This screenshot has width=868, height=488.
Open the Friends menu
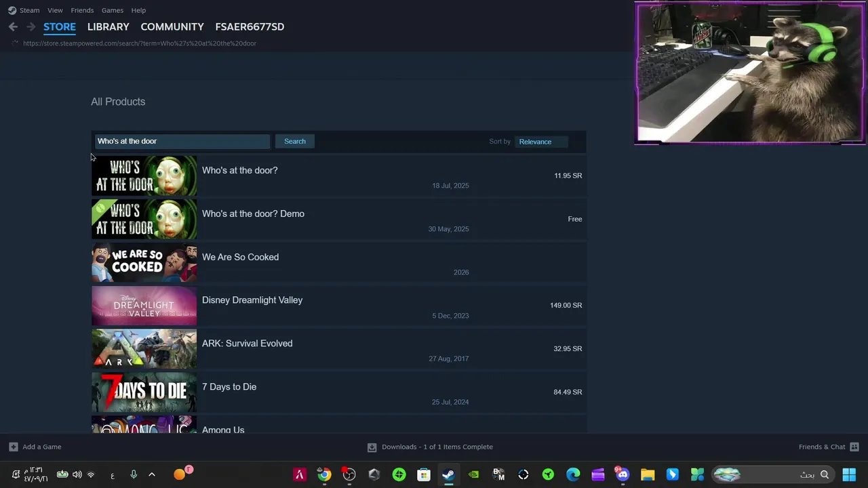coord(82,10)
